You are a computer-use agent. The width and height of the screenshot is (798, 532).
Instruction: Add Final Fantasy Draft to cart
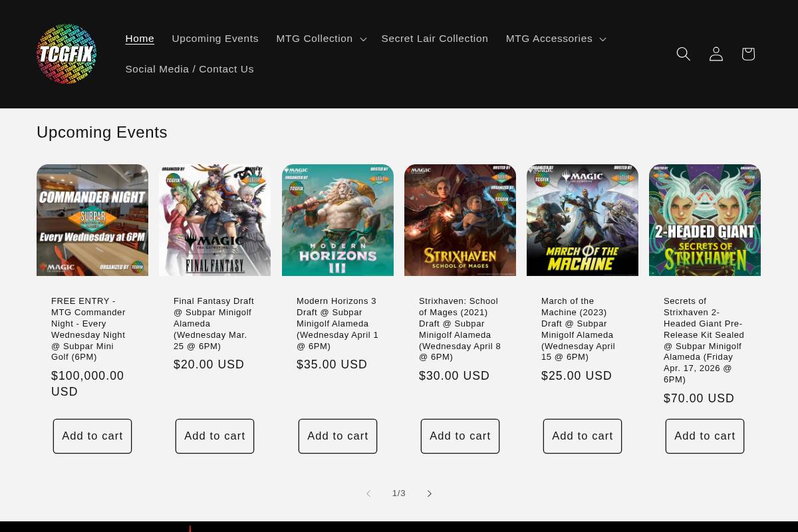(215, 436)
